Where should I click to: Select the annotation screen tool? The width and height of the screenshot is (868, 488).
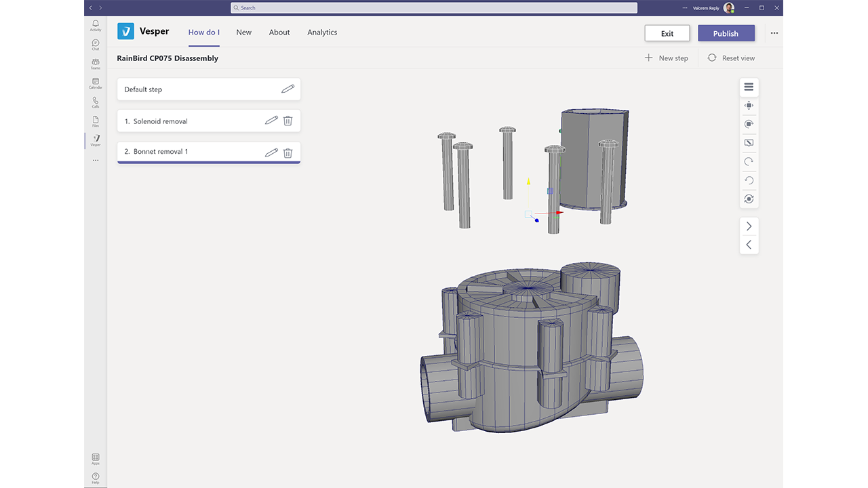(749, 143)
